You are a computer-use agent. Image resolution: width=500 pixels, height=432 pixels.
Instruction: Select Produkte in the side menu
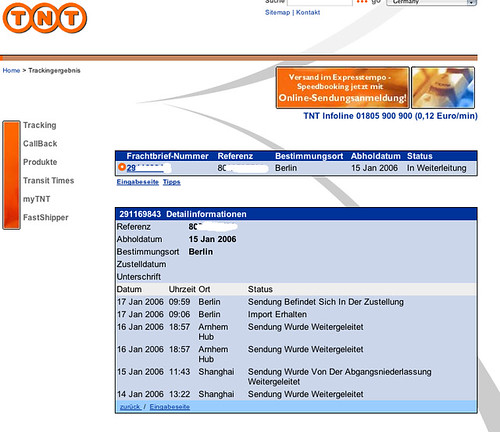click(x=40, y=162)
